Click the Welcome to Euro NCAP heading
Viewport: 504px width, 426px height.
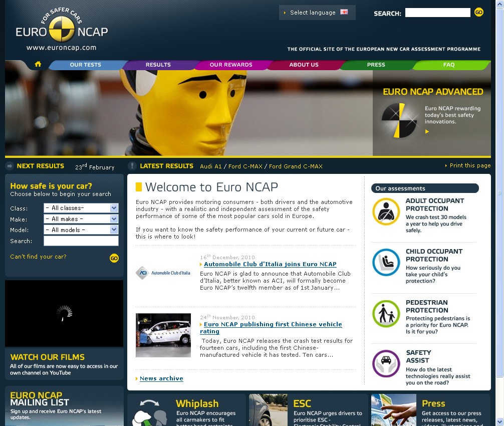coord(211,187)
